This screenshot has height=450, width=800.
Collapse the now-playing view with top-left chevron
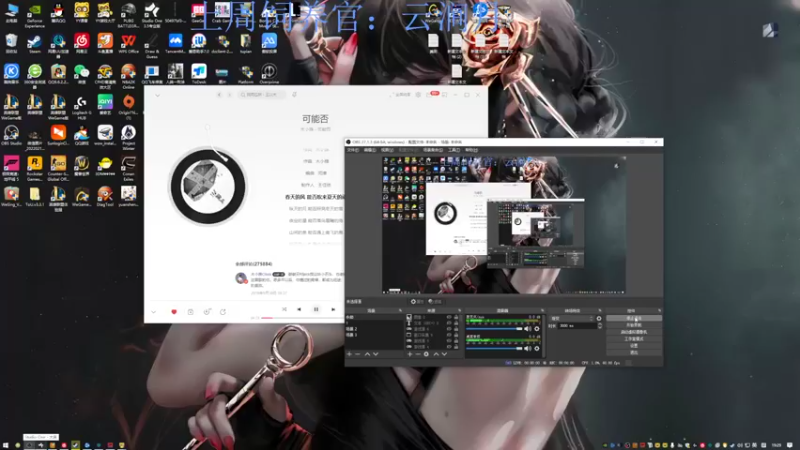(158, 95)
